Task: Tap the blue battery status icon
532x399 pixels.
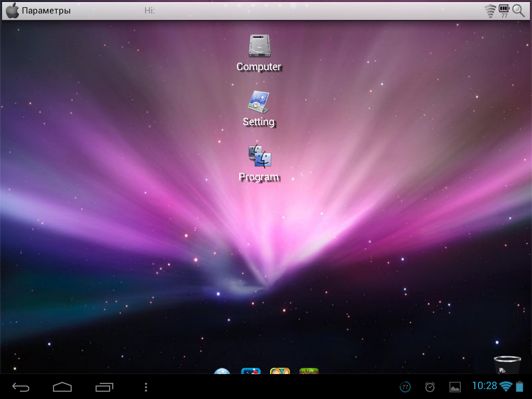Action: pyautogui.click(x=520, y=387)
